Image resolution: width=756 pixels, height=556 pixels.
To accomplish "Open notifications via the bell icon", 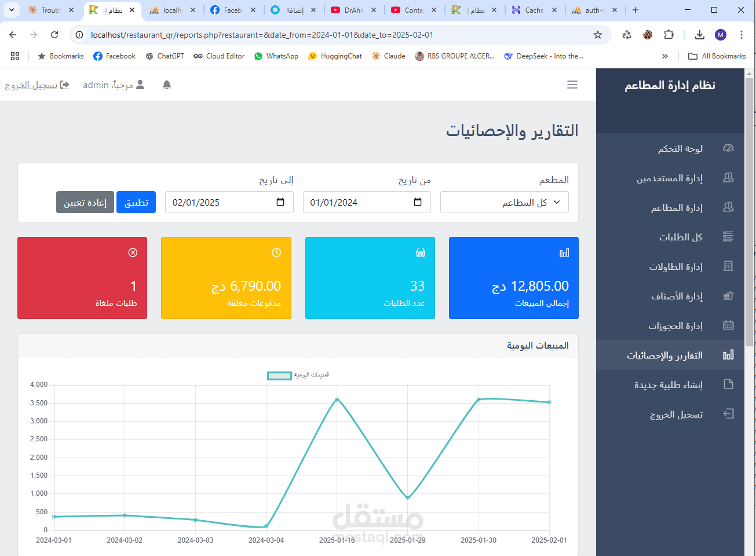I will coord(166,85).
